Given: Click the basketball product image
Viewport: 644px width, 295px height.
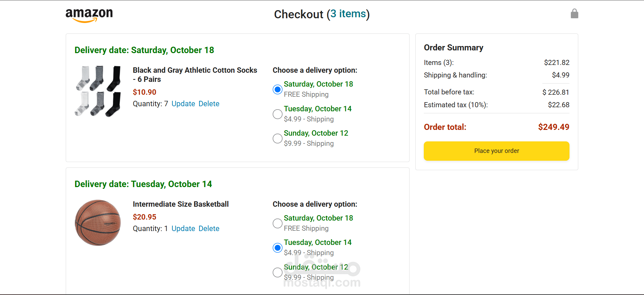Looking at the screenshot, I should 98,223.
